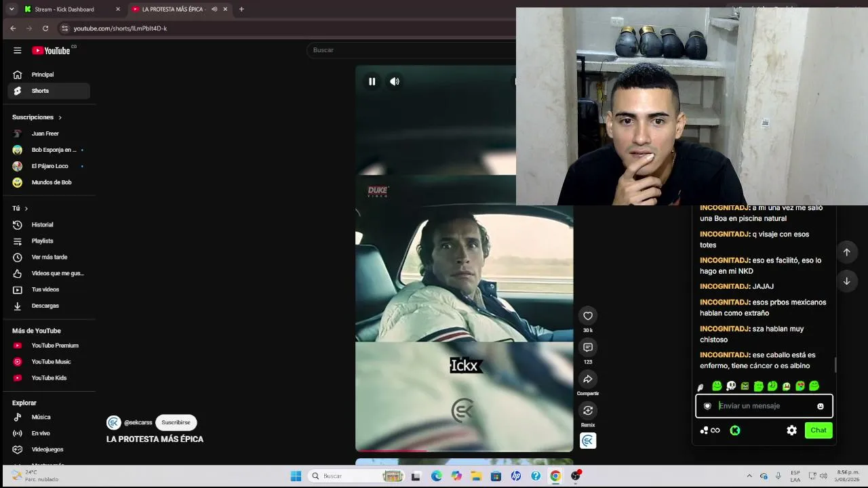Open Juan Freer subscription channel
Screen dimensions: 868x488
(49, 134)
